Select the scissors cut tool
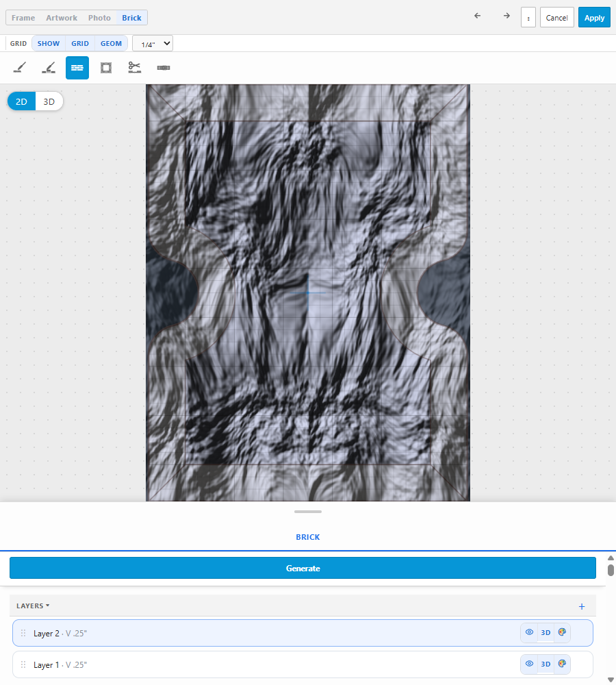 134,68
